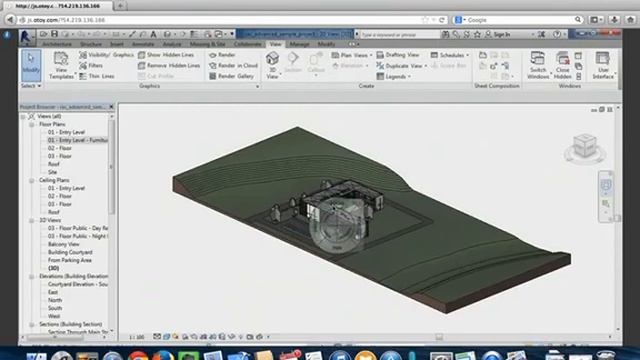Toggle Thin Lines display
640x360 pixels.
click(96, 76)
